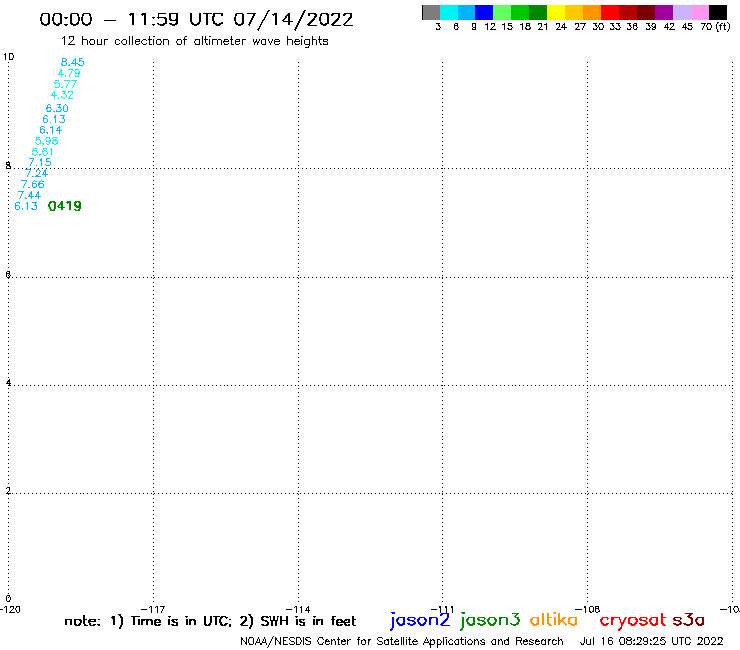This screenshot has width=740, height=650.
Task: Click the cryosat satellite legend label
Action: [633, 620]
